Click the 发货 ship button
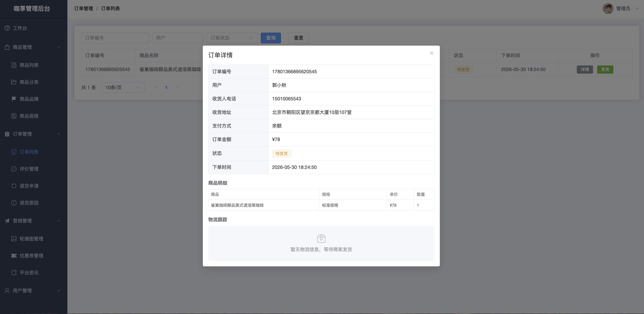Screen dimensions: 644x314 [x=605, y=69]
